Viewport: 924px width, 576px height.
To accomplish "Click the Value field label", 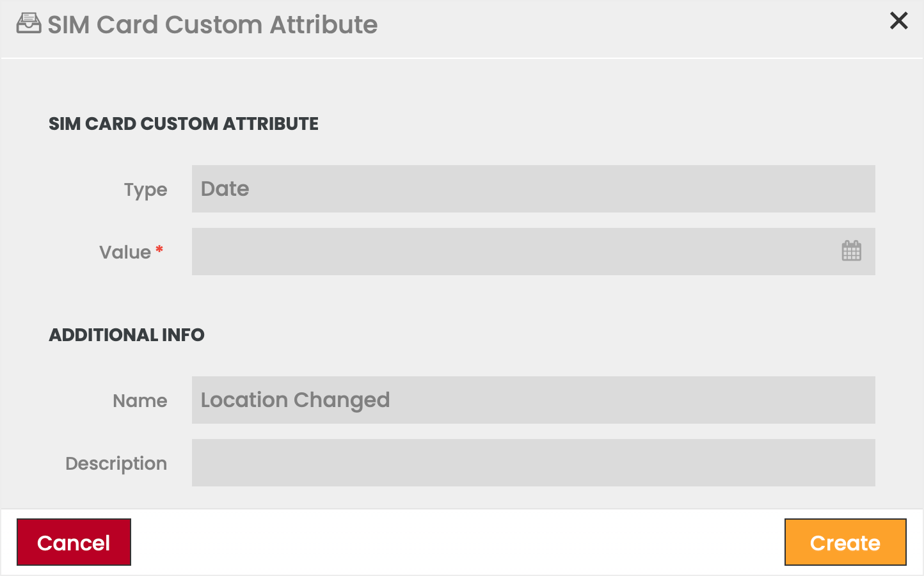I will click(x=125, y=252).
